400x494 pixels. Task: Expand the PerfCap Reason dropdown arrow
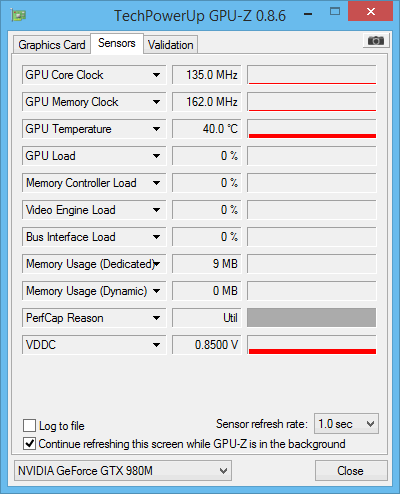click(156, 318)
